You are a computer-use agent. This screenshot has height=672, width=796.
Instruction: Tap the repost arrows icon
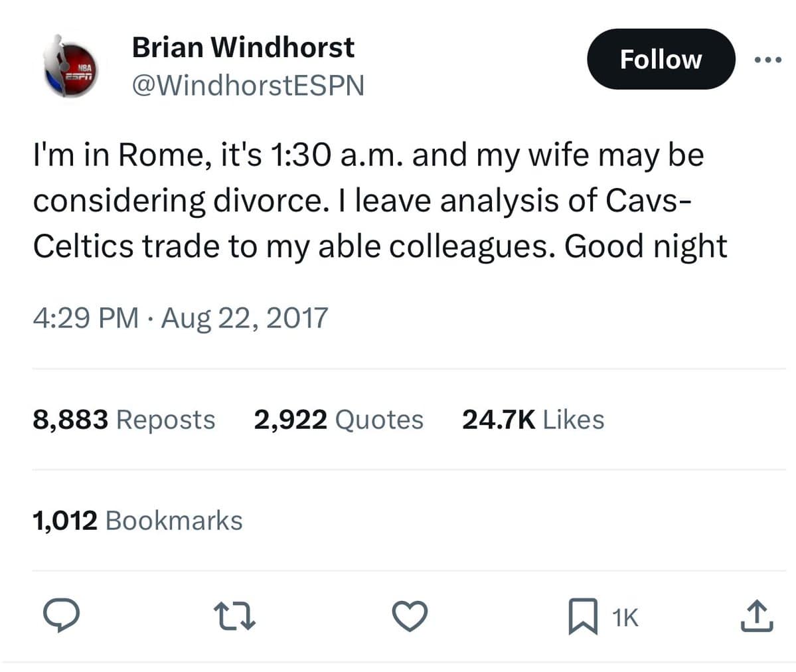coord(236,617)
